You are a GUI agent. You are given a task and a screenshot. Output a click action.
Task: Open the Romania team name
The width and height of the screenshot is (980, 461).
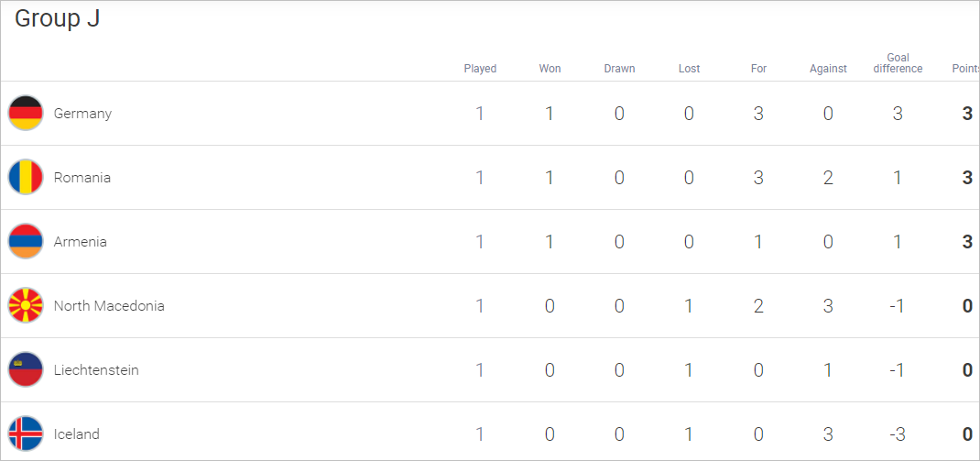pos(82,178)
